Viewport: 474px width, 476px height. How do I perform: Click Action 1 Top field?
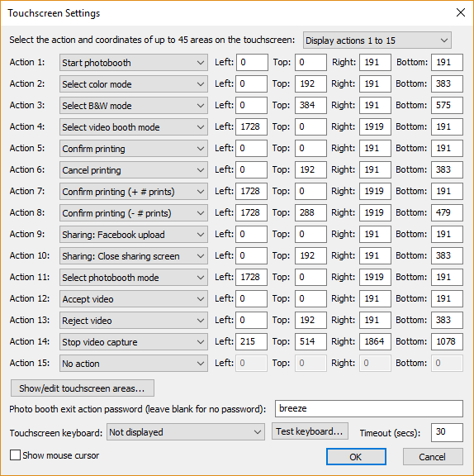[x=310, y=62]
